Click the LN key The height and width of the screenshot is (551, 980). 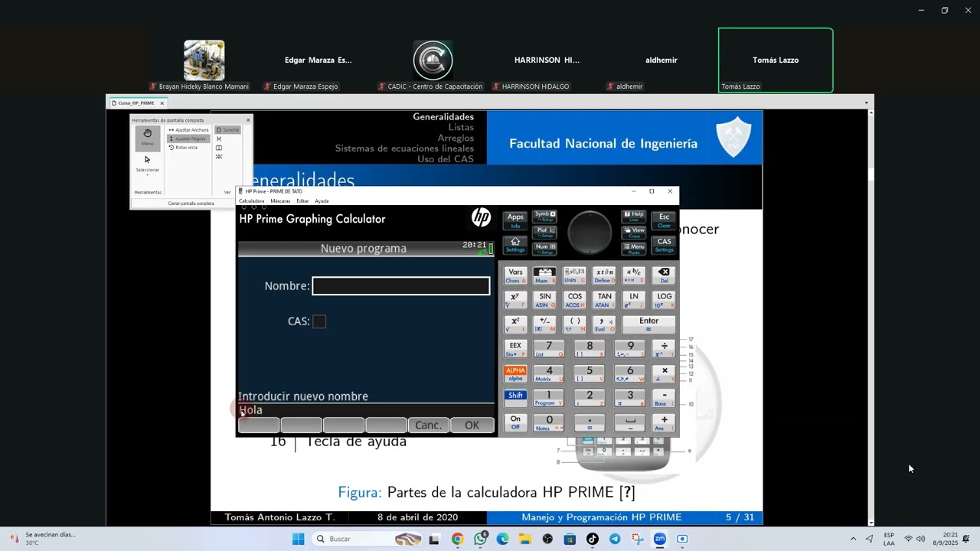(634, 300)
